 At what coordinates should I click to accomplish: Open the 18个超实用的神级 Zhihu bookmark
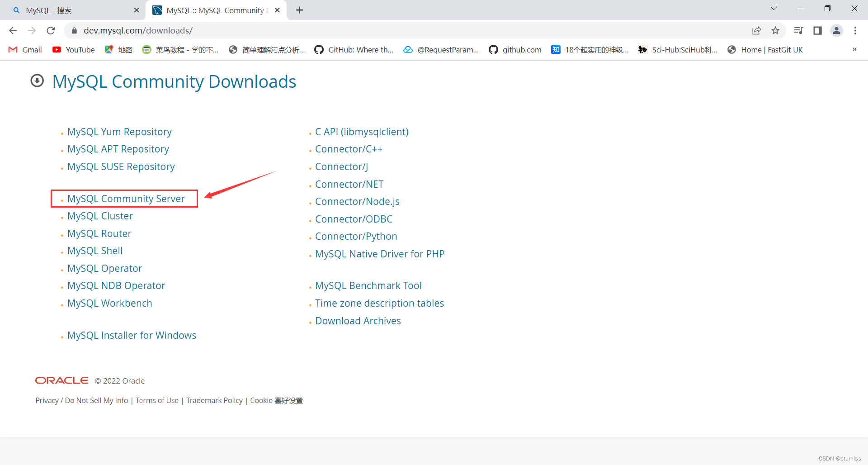[590, 50]
